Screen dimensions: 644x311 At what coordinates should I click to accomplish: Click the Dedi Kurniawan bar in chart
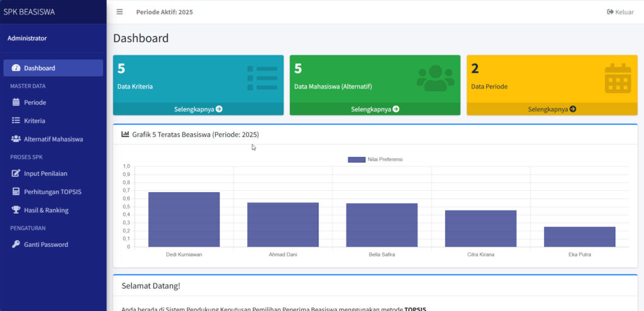pyautogui.click(x=184, y=219)
